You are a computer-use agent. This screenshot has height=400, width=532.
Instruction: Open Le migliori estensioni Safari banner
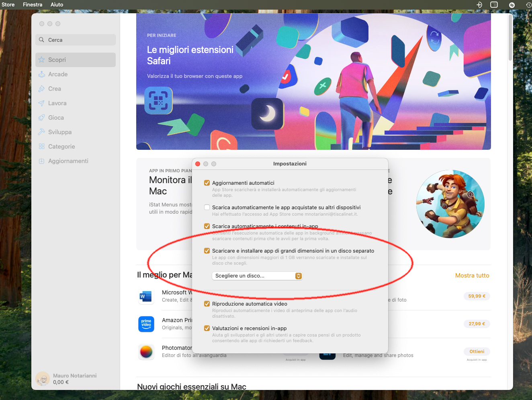coord(313,82)
